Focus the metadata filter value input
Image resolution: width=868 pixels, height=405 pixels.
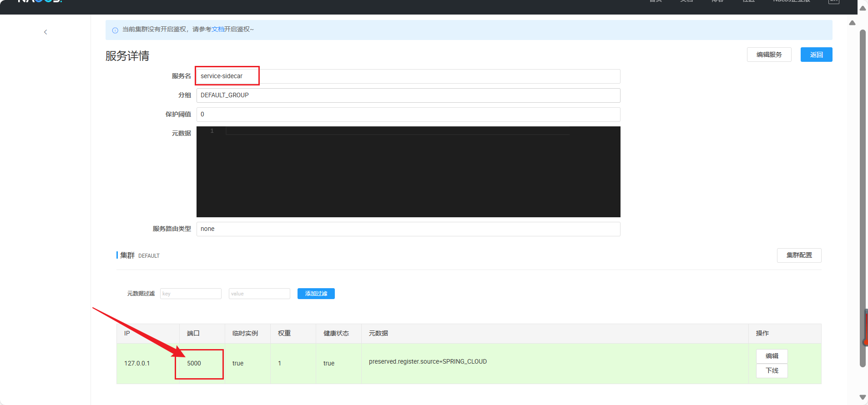[x=259, y=294]
